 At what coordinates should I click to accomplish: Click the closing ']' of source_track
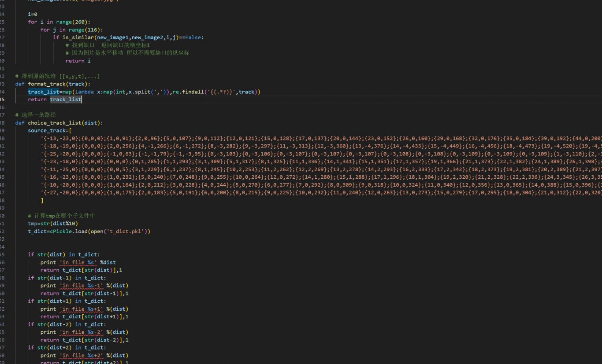point(42,200)
